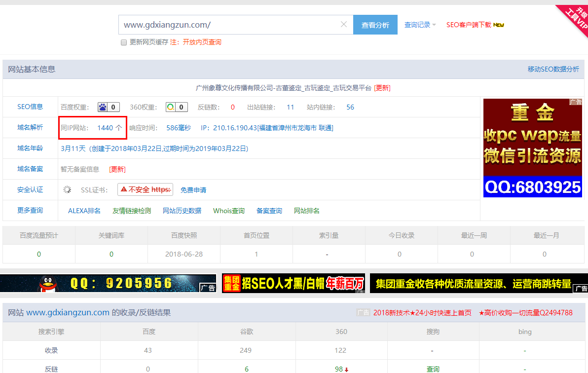Click the 360 weight circle icon
The width and height of the screenshot is (588, 373).
coord(171,107)
